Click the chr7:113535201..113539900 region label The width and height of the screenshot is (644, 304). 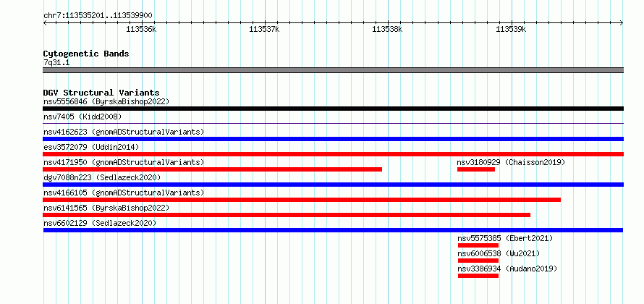coord(98,16)
